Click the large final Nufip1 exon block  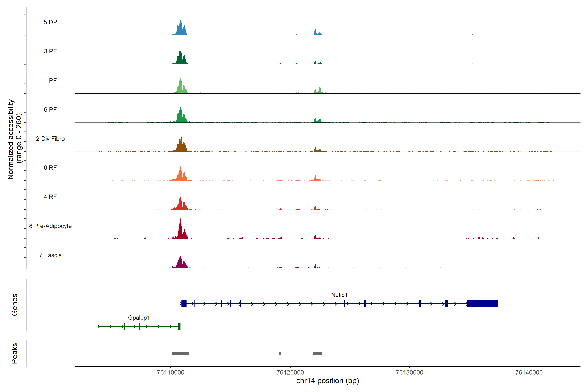point(482,303)
